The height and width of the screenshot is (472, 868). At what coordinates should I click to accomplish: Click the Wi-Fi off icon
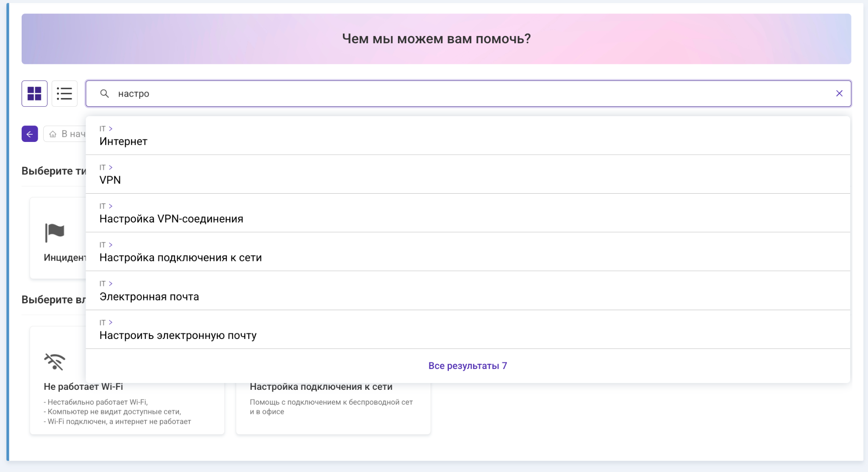tap(55, 361)
